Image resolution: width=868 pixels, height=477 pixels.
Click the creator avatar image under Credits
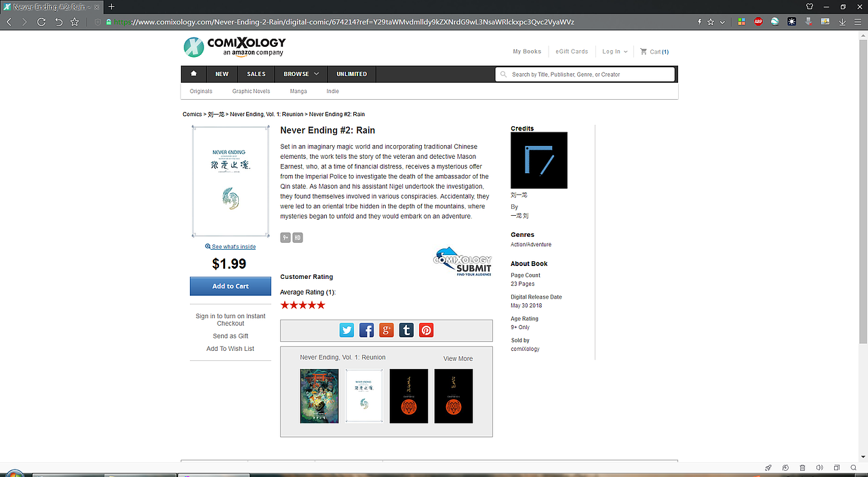pos(539,160)
